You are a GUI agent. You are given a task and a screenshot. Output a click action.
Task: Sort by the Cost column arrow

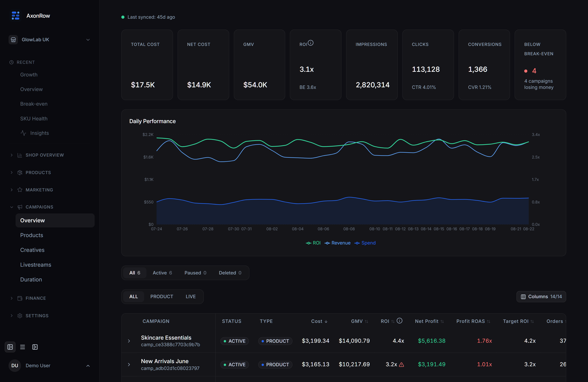[x=326, y=322]
